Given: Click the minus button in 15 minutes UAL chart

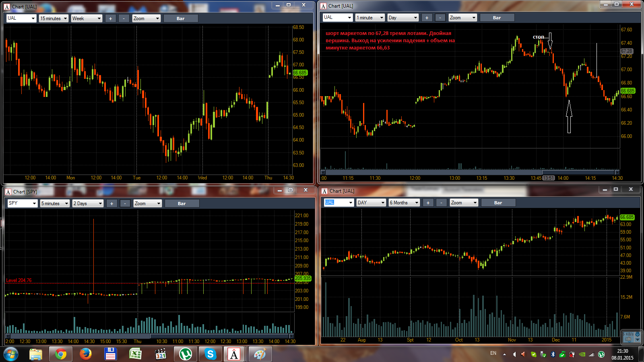Looking at the screenshot, I should point(124,19).
